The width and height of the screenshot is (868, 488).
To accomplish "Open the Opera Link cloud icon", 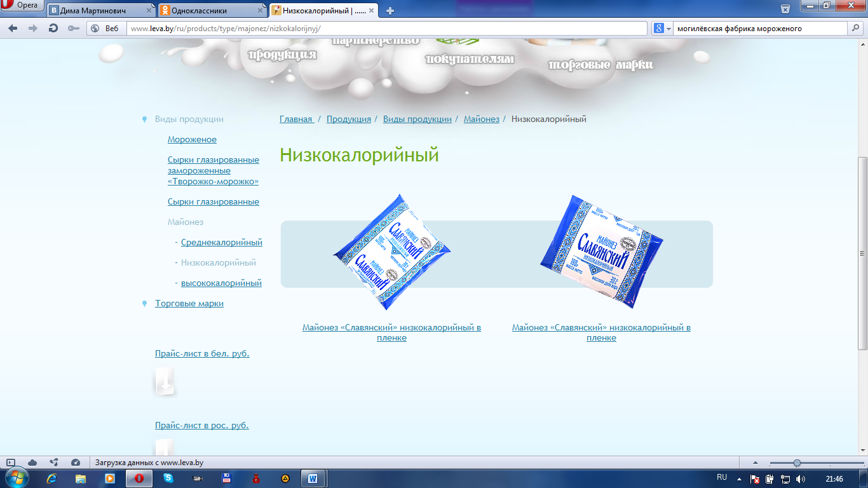I will tap(32, 463).
